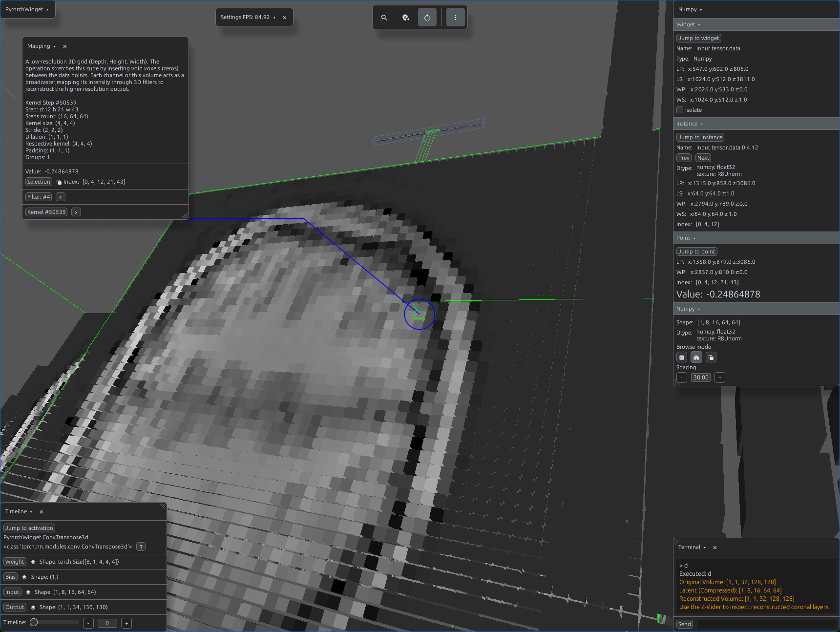Screen dimensions: 840x632
Task: Increase Timeline value with plus button
Action: (126, 623)
